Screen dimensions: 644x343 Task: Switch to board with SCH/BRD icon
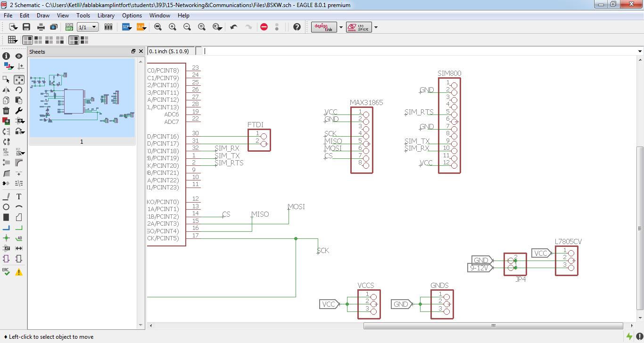(x=69, y=27)
